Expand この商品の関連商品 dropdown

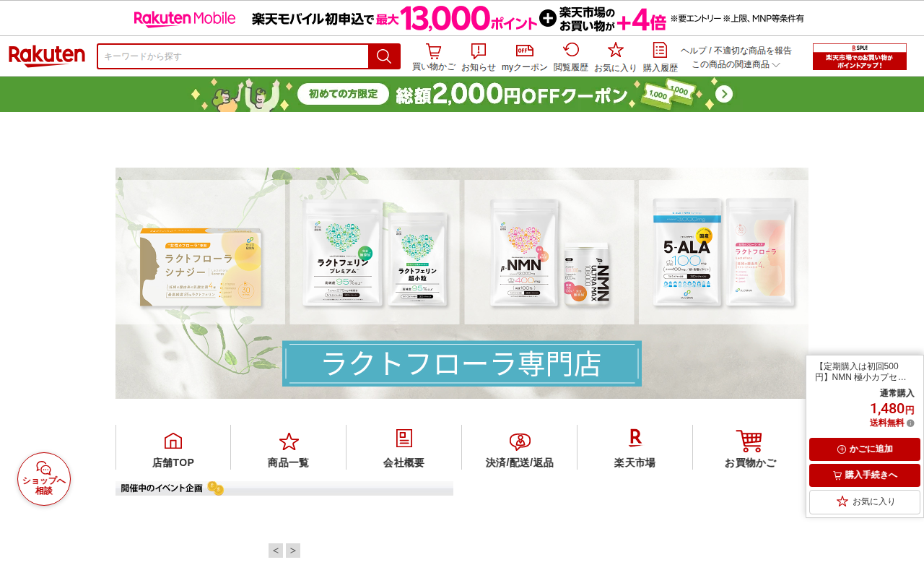click(x=736, y=64)
